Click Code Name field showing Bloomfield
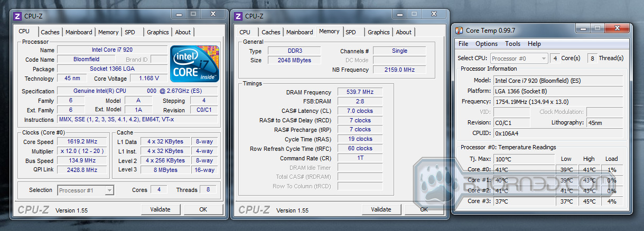This screenshot has width=644, height=231. pyautogui.click(x=87, y=60)
